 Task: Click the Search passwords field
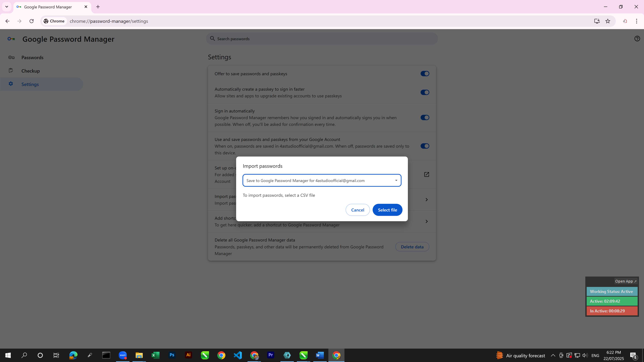click(x=322, y=39)
